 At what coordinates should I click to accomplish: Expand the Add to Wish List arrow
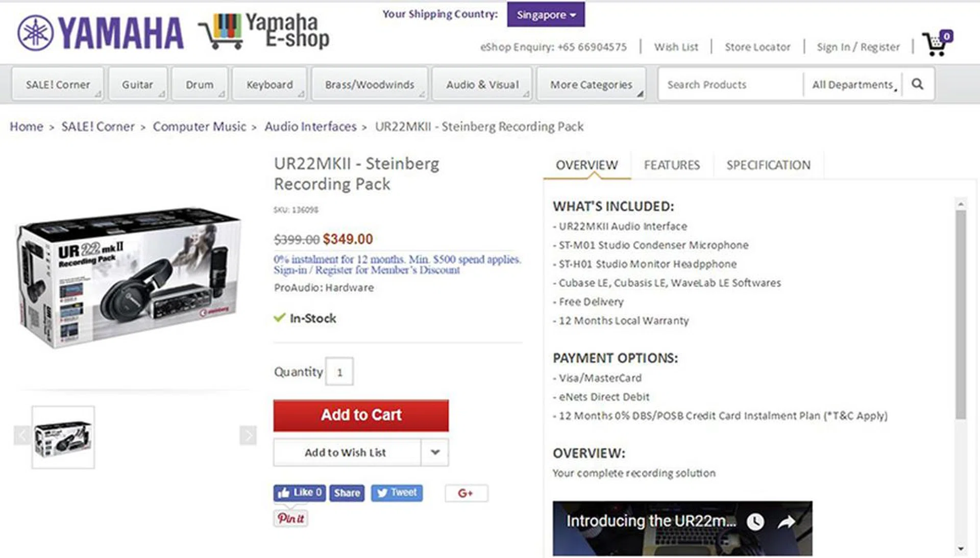[x=435, y=452]
